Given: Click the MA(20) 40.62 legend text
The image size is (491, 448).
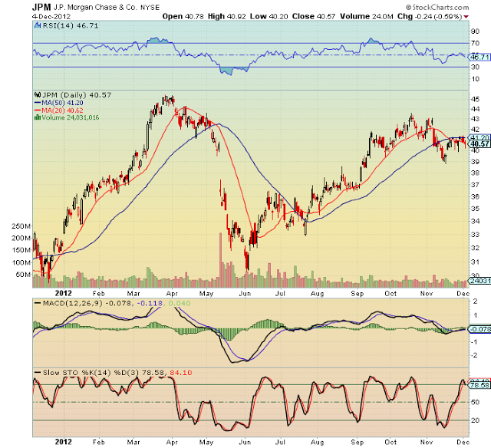Looking at the screenshot, I should (63, 110).
